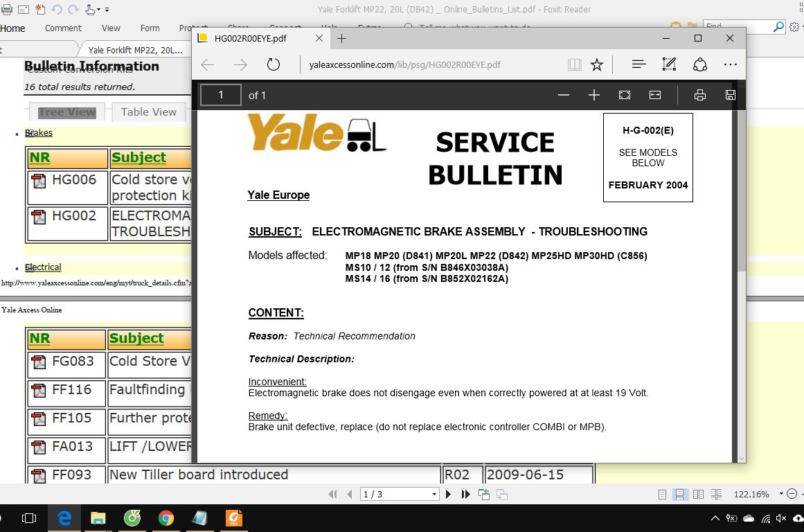Viewport: 804px width, 532px height.
Task: Expand the hand tool dropdown arrow in Foxit
Action: [98, 9]
